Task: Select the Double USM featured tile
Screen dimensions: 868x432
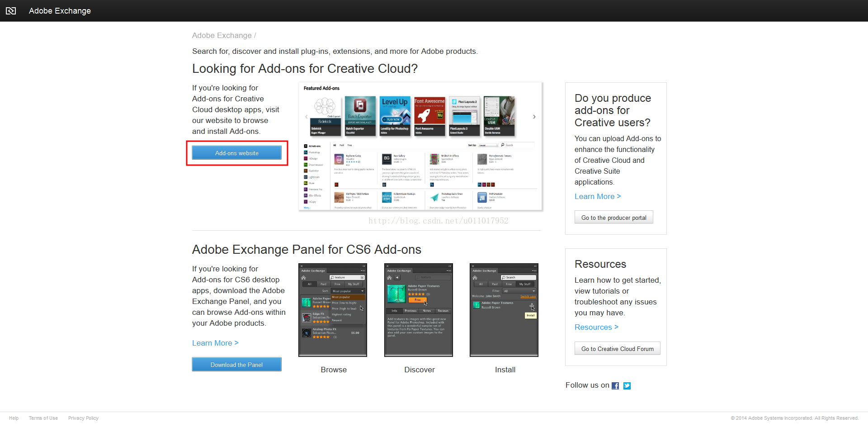Action: [499, 116]
